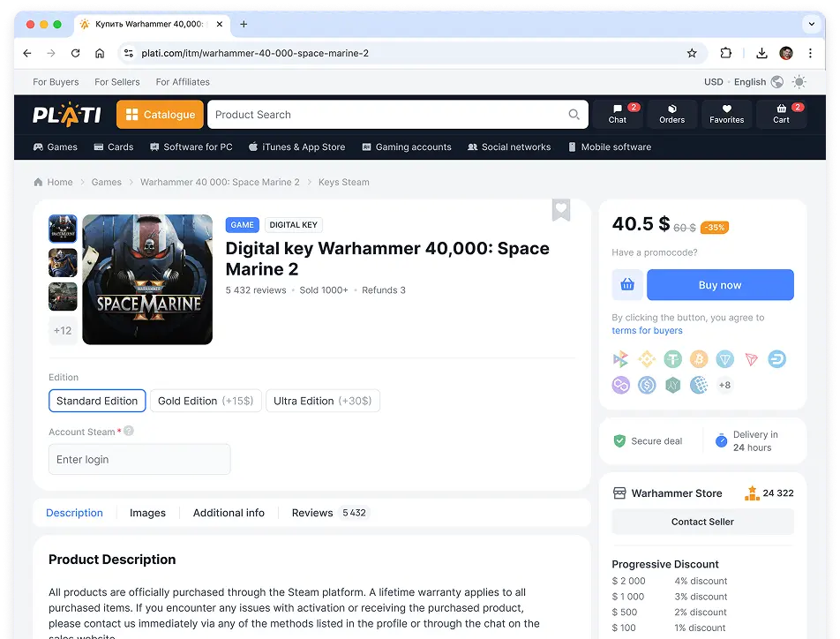Image resolution: width=840 pixels, height=639 pixels.
Task: Select Standard Edition option
Action: tap(97, 401)
